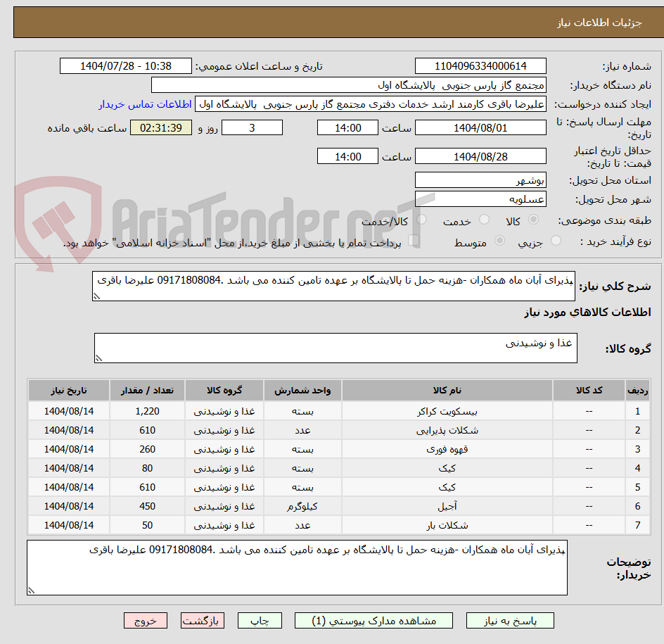The width and height of the screenshot is (664, 644).
Task: Click the چاپ button
Action: coord(259,620)
